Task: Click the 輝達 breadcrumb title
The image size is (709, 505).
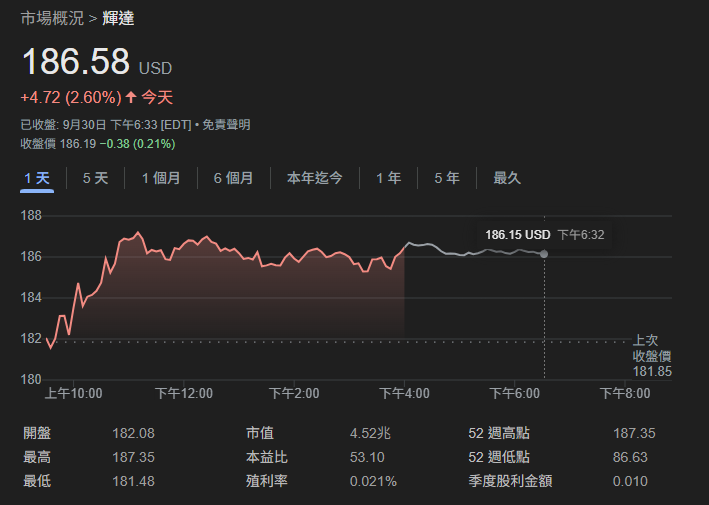Action: coord(117,18)
